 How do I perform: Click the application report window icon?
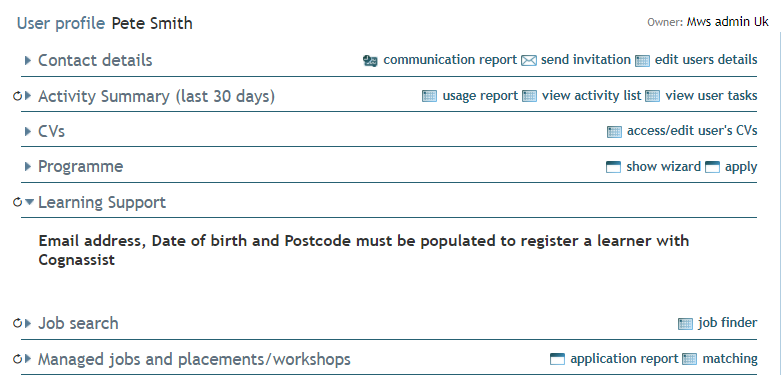pyautogui.click(x=557, y=359)
